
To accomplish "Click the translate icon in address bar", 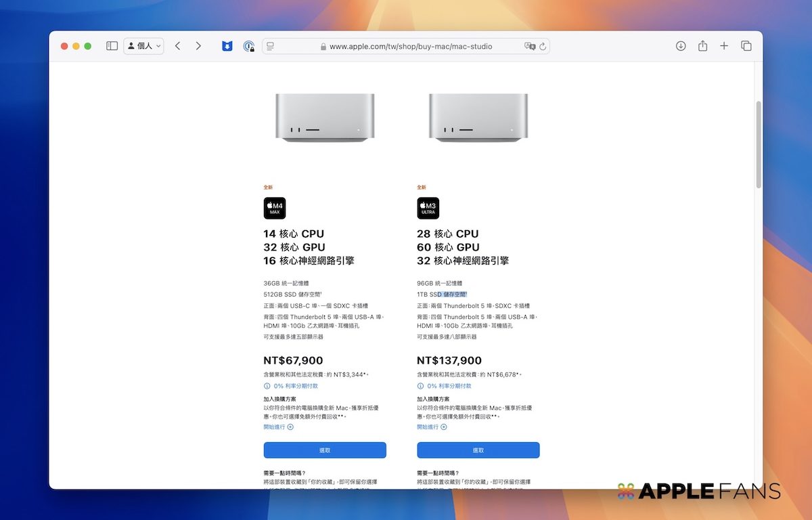I will (x=529, y=46).
